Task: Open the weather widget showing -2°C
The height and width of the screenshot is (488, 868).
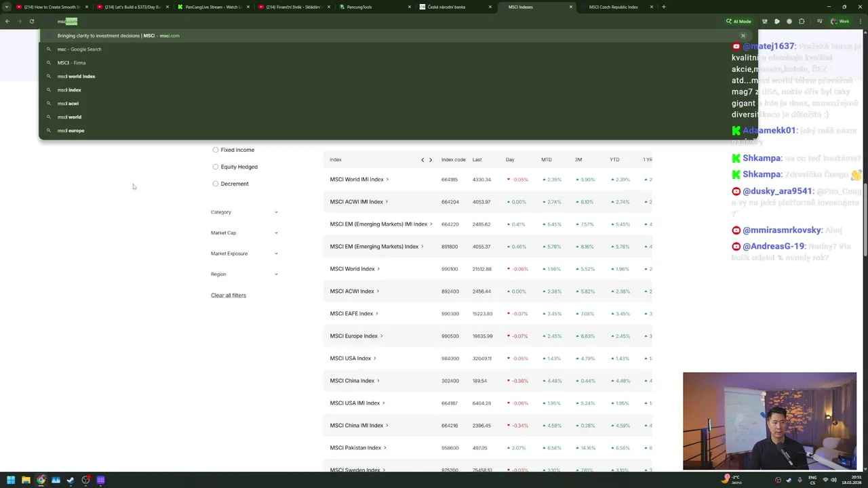Action: click(733, 480)
